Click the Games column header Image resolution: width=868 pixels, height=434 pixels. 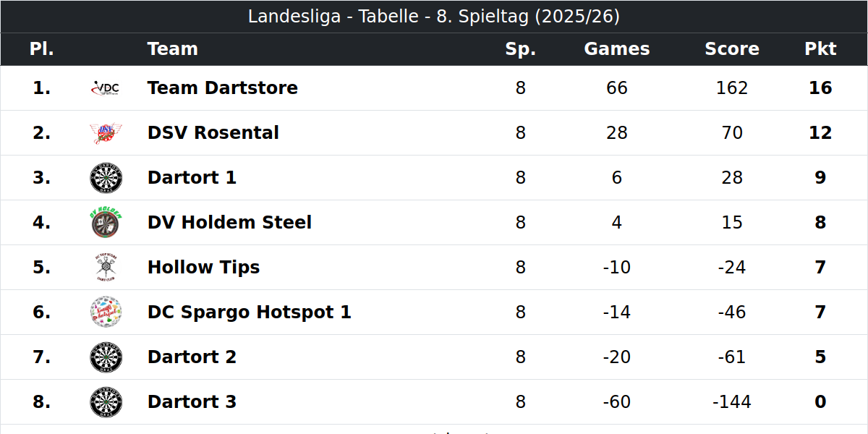pos(617,49)
